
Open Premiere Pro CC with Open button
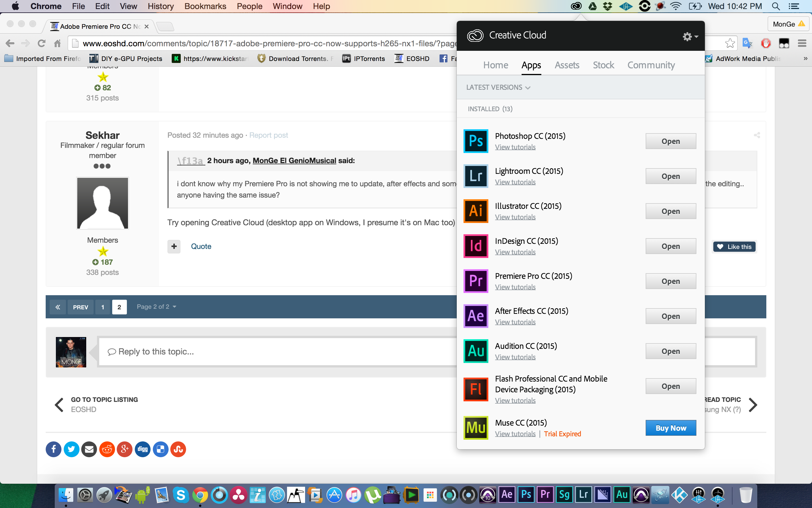[x=670, y=281]
